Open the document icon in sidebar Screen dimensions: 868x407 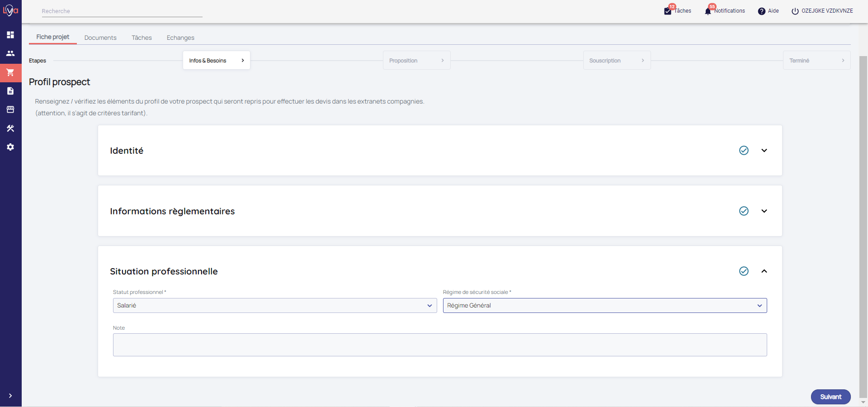pos(10,91)
